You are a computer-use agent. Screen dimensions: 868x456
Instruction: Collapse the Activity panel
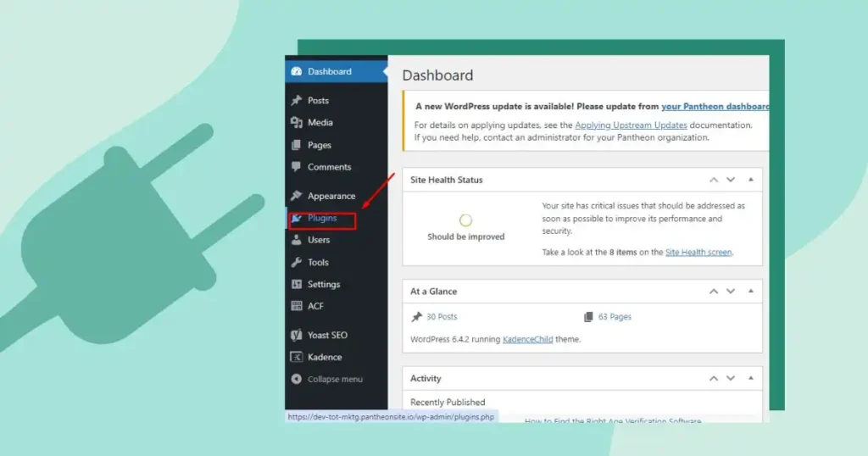point(751,379)
